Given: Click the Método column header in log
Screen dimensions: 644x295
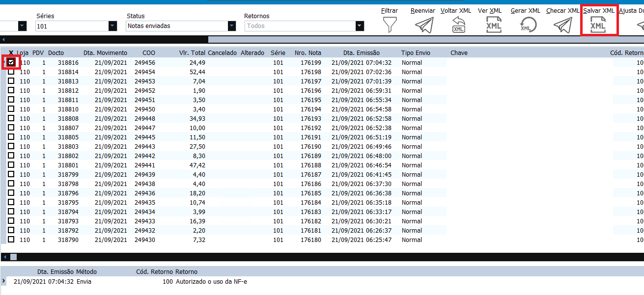Looking at the screenshot, I should pos(86,271).
